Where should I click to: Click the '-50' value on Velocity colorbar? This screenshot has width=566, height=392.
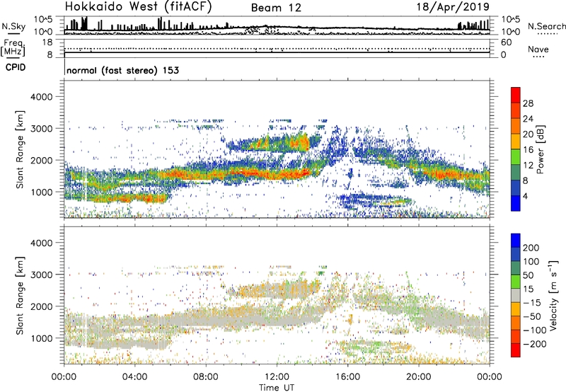tap(532, 316)
